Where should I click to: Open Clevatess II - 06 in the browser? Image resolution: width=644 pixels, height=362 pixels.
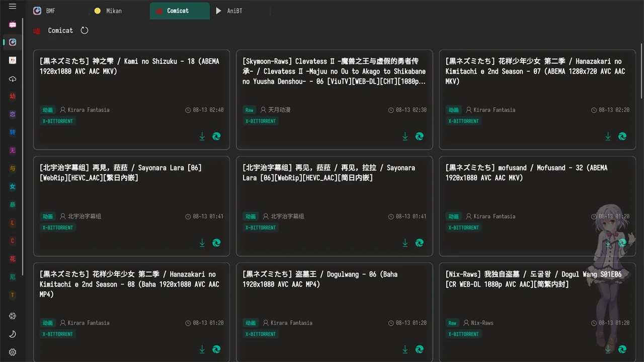[420, 136]
